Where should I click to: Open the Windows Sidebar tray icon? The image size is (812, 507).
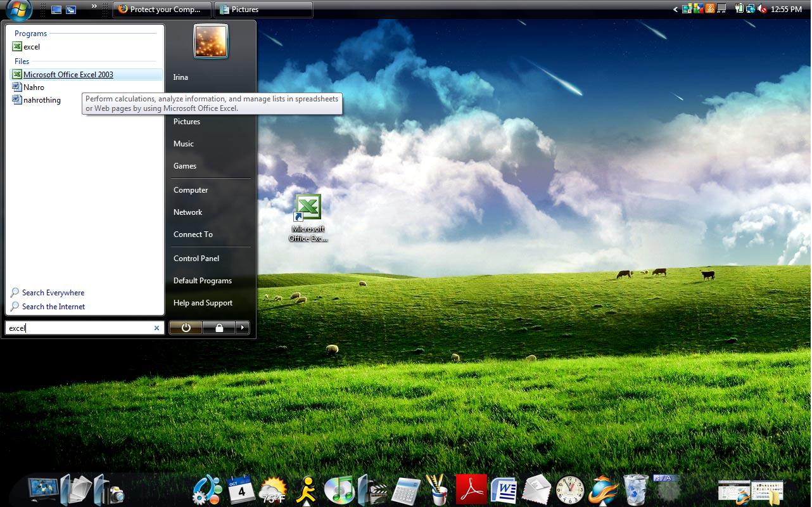pos(687,10)
